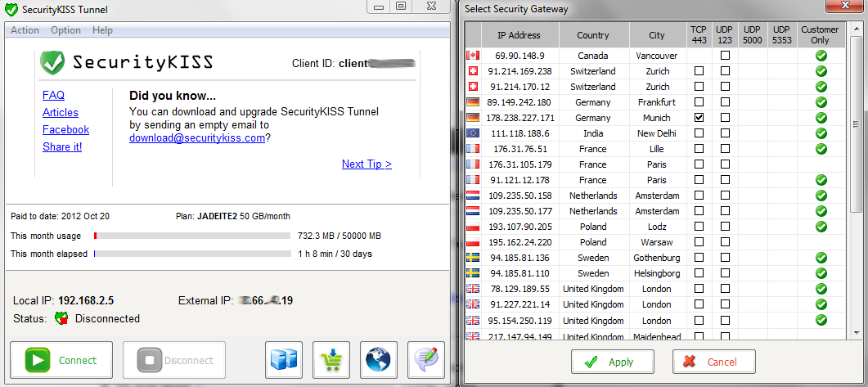Click Customer Only checkmark for Lodz
The width and height of the screenshot is (868, 387).
[821, 227]
